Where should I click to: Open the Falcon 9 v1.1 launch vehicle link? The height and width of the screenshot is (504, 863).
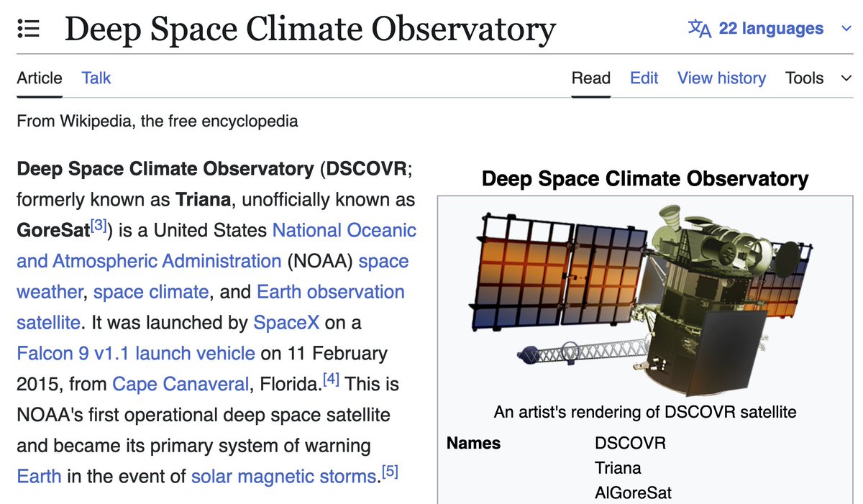tap(136, 353)
